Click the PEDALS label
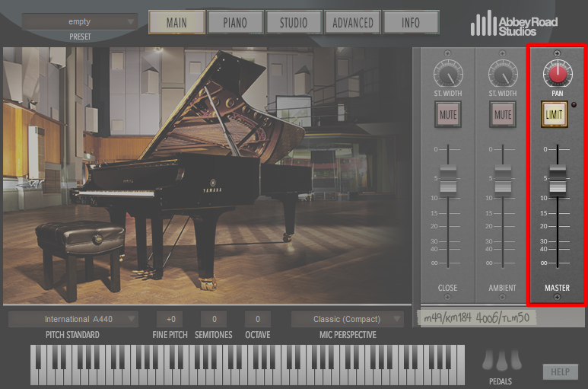 click(x=501, y=381)
